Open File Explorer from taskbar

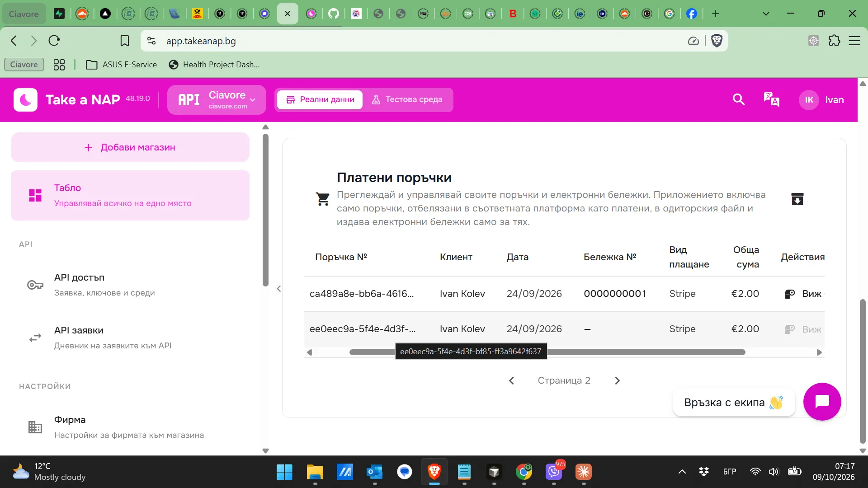point(315,472)
